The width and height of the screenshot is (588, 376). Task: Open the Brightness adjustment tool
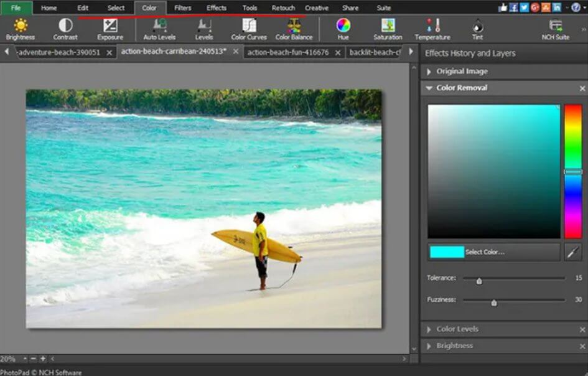coord(21,29)
